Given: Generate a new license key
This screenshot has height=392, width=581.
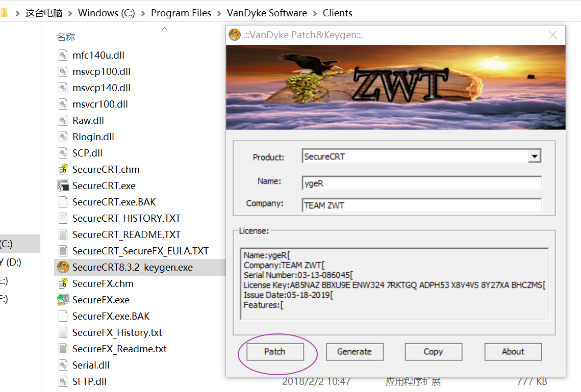Looking at the screenshot, I should coord(355,351).
